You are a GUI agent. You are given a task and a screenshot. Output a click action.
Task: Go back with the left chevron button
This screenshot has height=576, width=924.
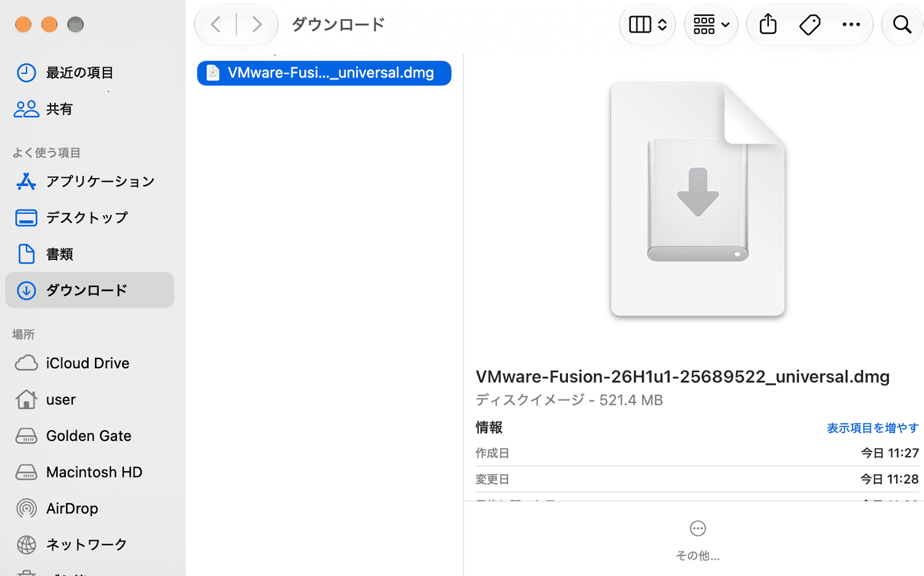click(x=216, y=25)
